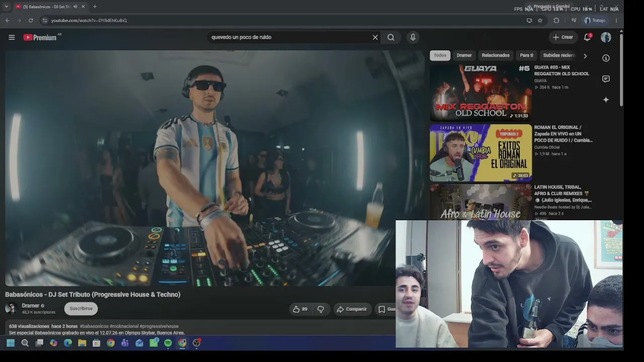Bookmark this page with the star
This screenshot has width=644, height=362.
point(540,21)
